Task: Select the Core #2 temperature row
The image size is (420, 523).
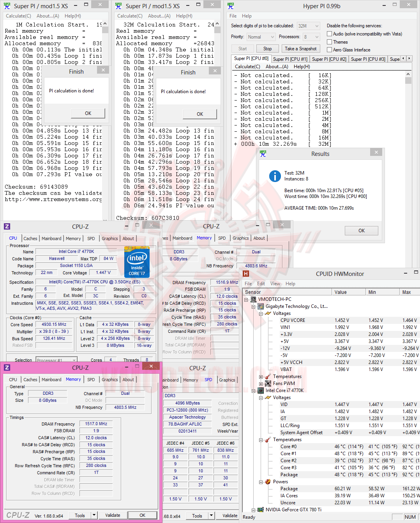Action: [331, 461]
